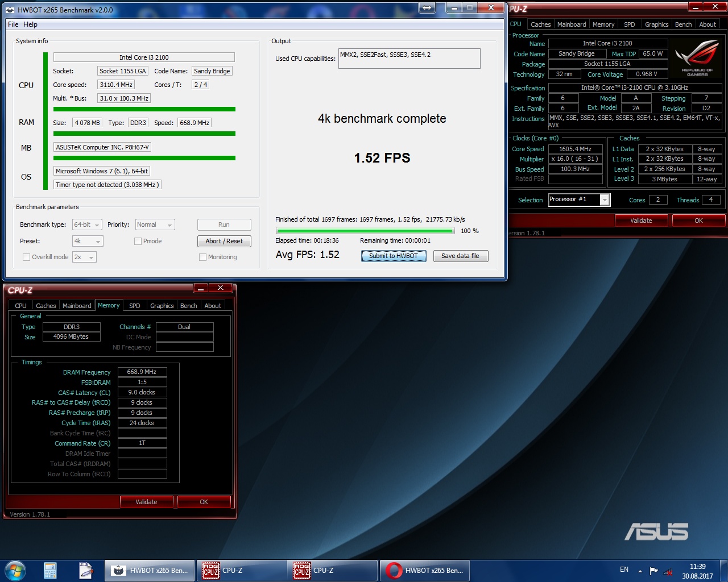The height and width of the screenshot is (582, 728).
Task: Open About tab in memory CPU-Z window
Action: (x=213, y=306)
